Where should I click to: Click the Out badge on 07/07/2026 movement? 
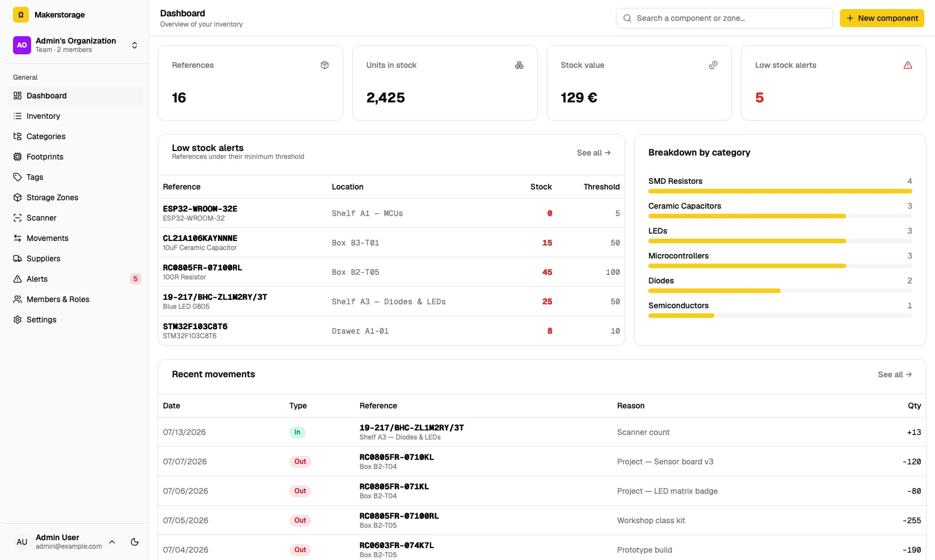pyautogui.click(x=300, y=462)
